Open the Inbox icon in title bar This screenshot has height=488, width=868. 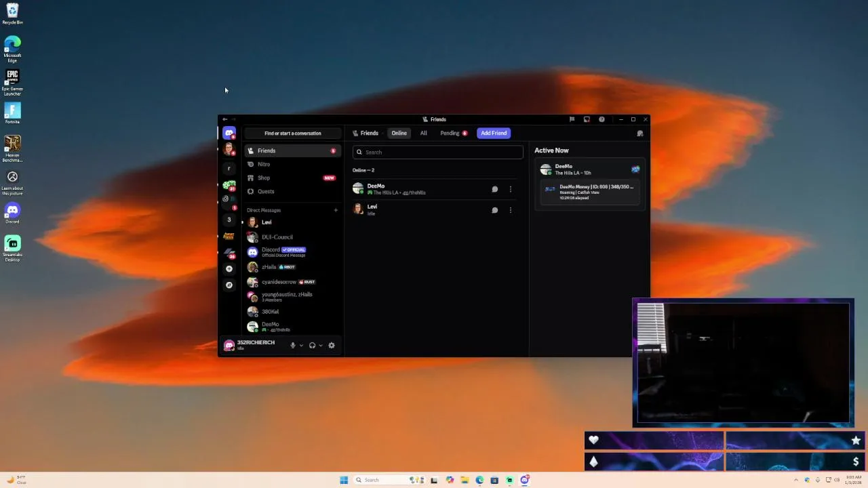[587, 119]
